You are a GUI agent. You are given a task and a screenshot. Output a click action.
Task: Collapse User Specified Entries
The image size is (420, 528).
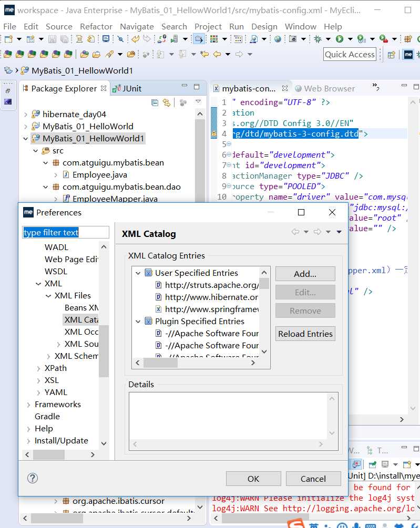[x=138, y=273]
